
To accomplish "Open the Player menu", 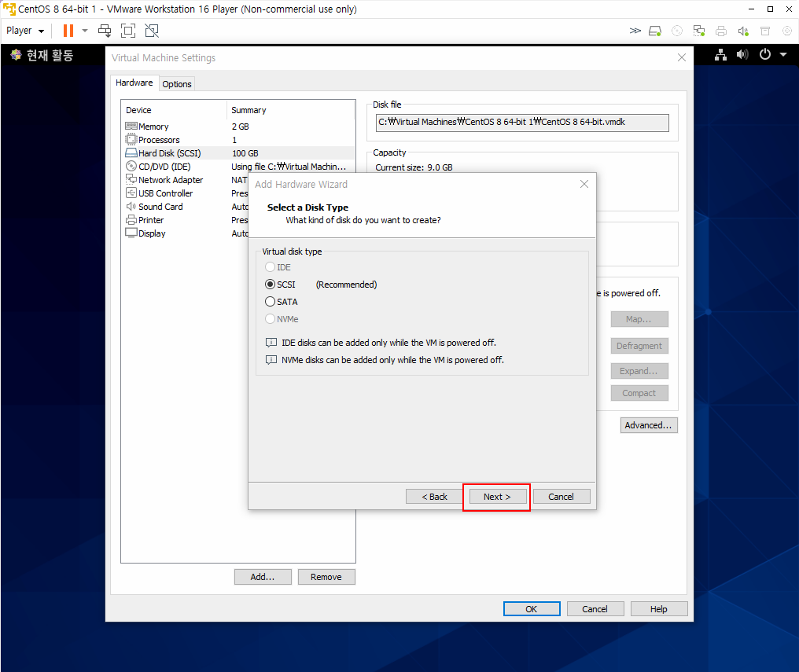I will (25, 31).
